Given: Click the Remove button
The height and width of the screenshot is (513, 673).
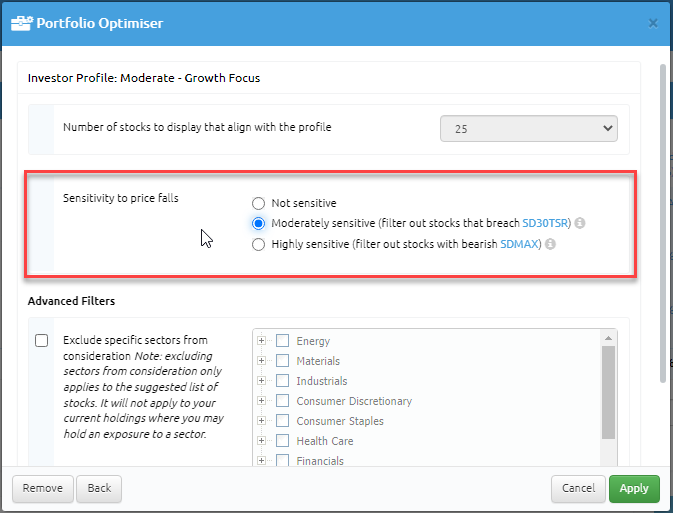Looking at the screenshot, I should (42, 489).
